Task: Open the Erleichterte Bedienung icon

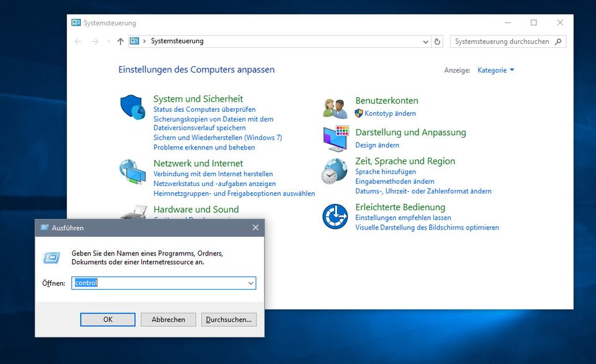Action: pyautogui.click(x=335, y=216)
